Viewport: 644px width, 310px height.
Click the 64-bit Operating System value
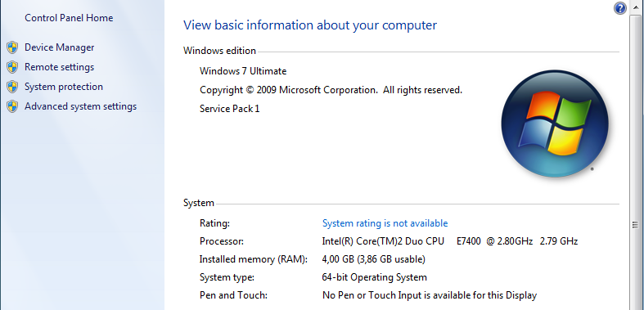374,277
